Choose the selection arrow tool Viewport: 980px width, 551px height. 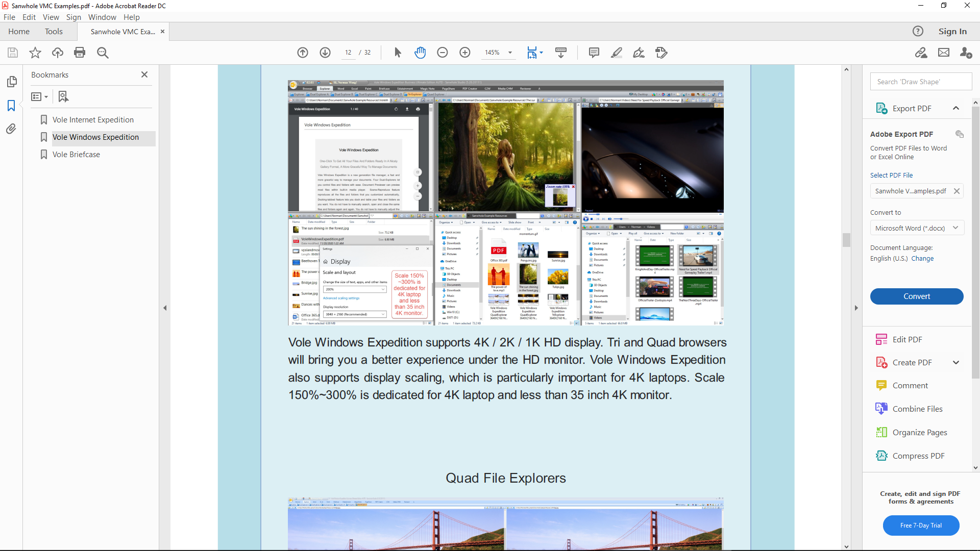(x=398, y=53)
